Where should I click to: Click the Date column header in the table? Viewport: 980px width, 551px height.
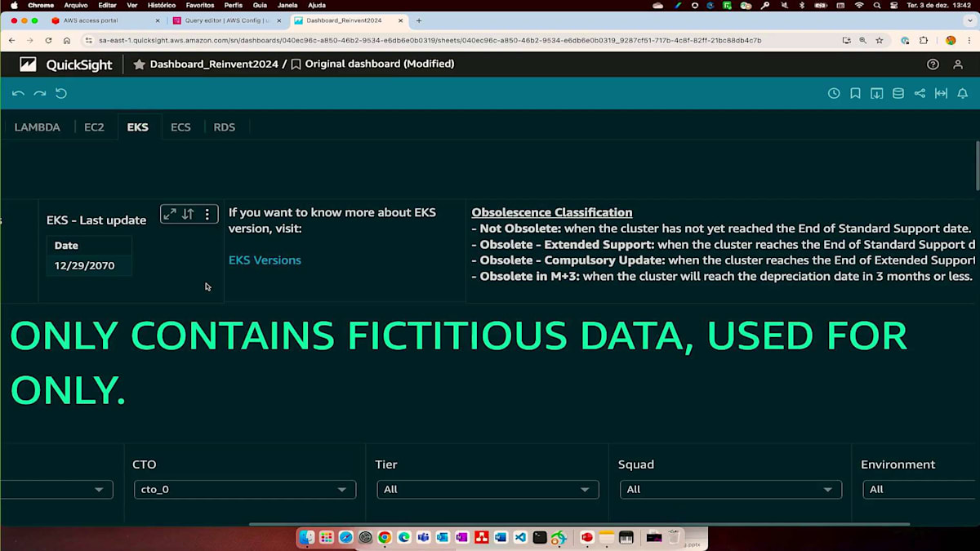point(89,245)
